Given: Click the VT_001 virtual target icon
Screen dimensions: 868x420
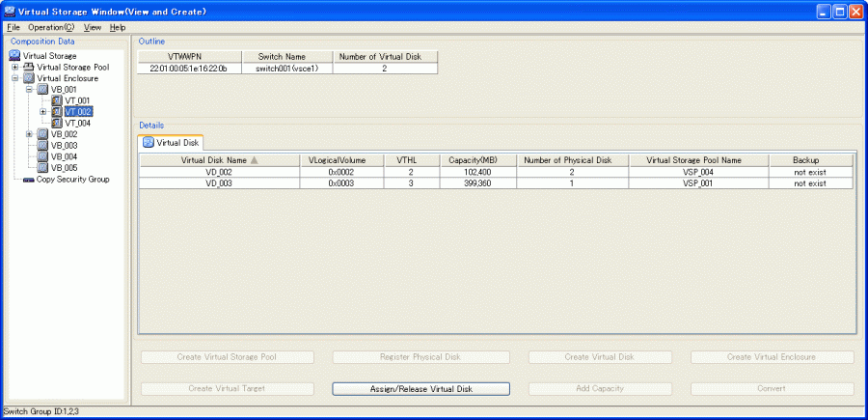Looking at the screenshot, I should point(57,100).
